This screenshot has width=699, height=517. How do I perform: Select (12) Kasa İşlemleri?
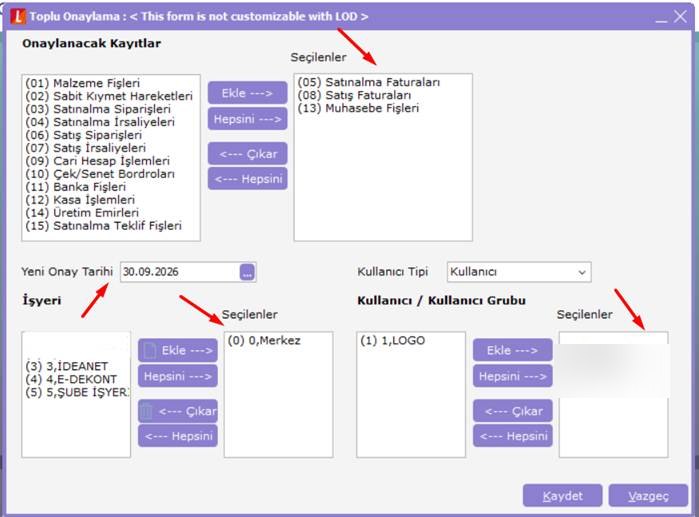[x=80, y=200]
